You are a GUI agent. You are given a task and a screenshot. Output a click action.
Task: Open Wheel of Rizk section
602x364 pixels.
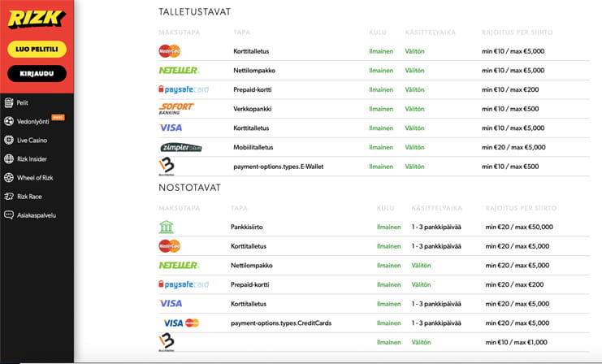[35, 178]
